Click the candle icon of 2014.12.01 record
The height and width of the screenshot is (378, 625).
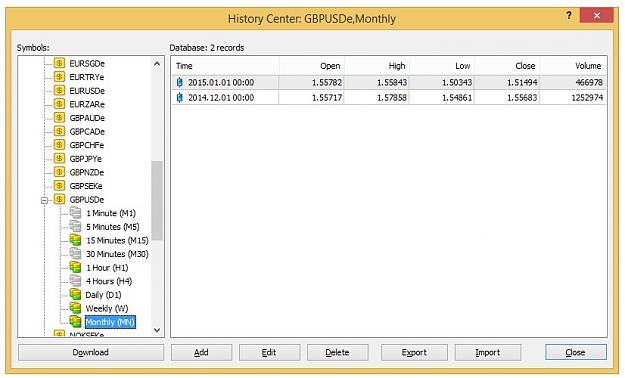180,97
